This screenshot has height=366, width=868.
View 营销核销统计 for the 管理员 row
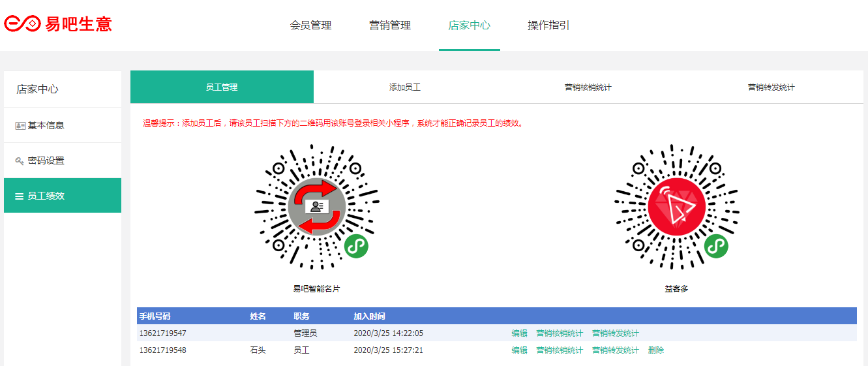(x=560, y=333)
